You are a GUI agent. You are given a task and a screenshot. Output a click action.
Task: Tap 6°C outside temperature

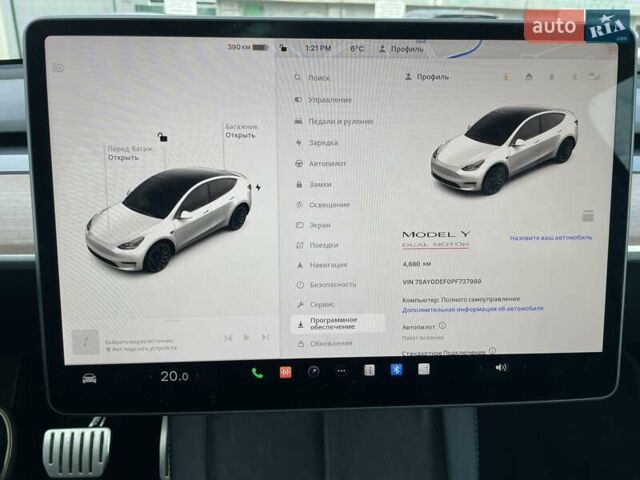[x=357, y=49]
